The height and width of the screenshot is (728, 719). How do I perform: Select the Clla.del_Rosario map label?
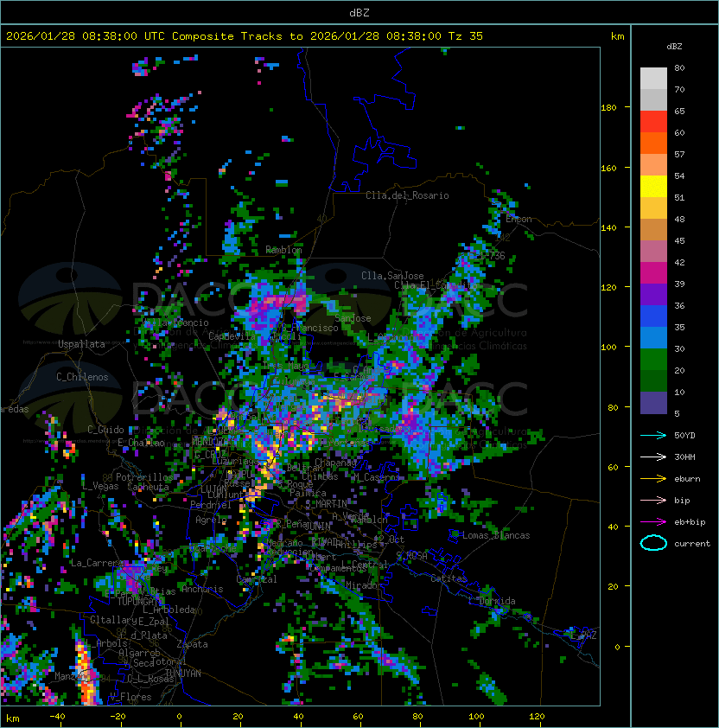click(x=407, y=195)
